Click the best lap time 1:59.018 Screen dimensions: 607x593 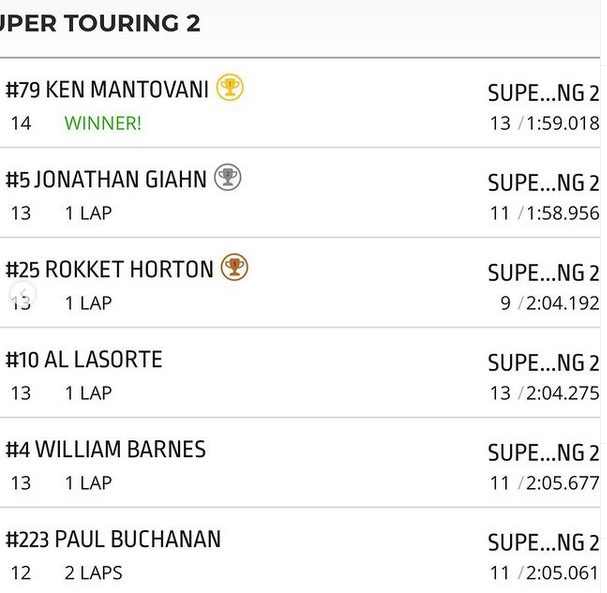[x=562, y=123]
